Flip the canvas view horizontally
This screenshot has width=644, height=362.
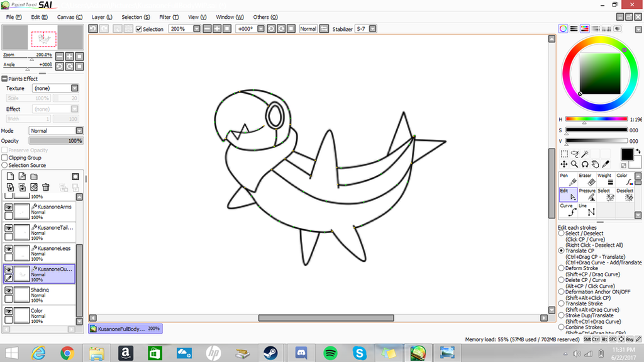(324, 29)
